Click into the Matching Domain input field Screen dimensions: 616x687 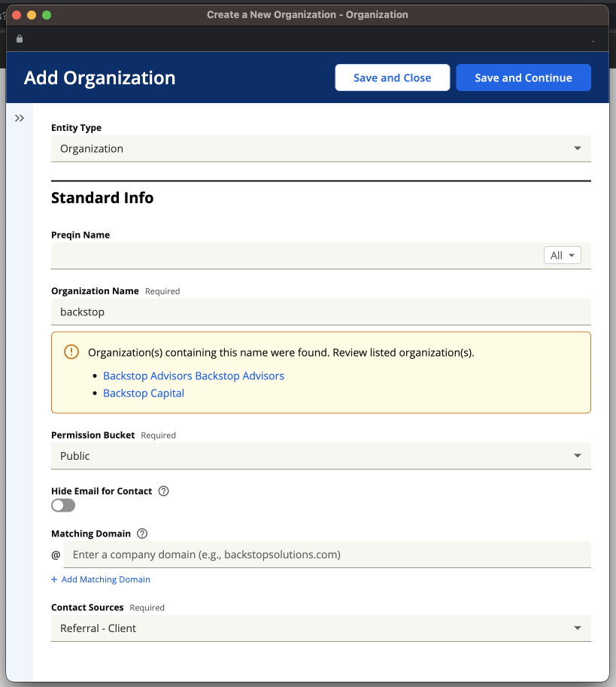click(327, 555)
